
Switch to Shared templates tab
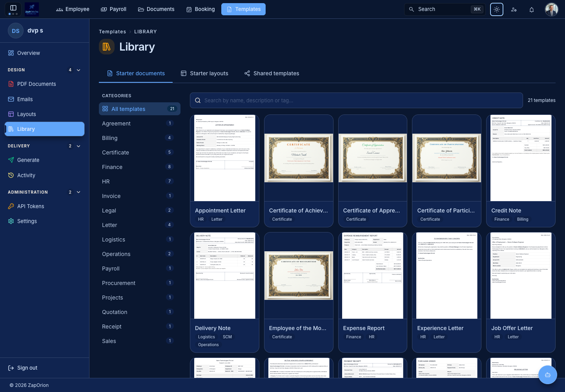272,73
